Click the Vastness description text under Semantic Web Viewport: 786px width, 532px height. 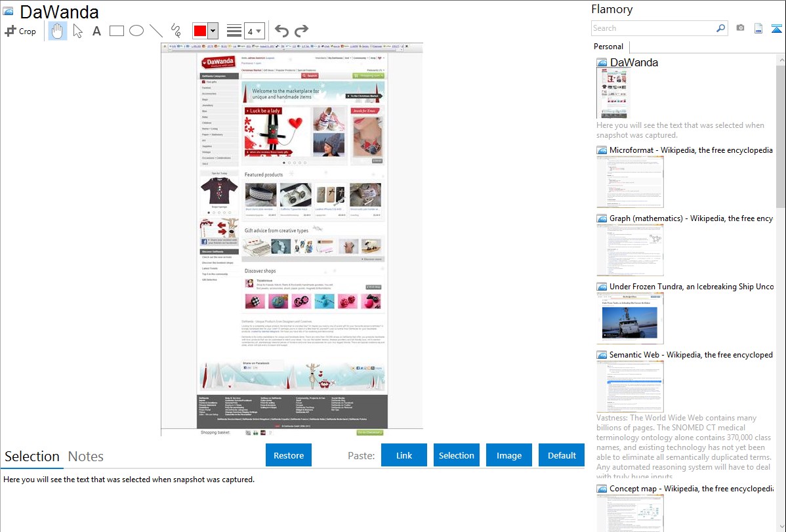(684, 447)
